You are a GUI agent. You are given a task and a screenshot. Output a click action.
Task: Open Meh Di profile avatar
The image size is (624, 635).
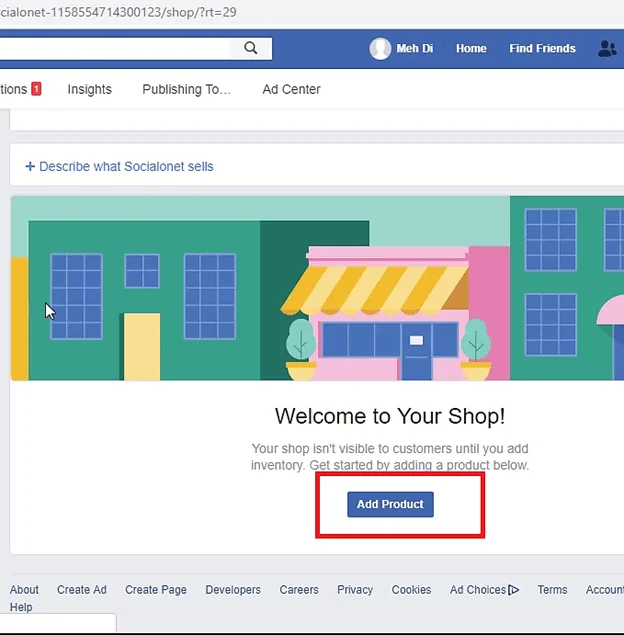coord(380,48)
